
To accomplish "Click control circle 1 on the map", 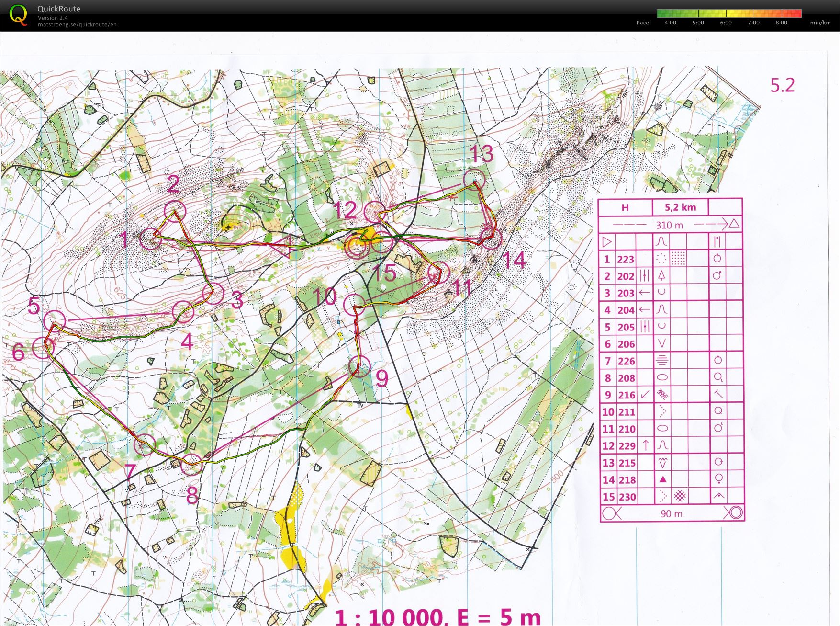I will point(151,239).
